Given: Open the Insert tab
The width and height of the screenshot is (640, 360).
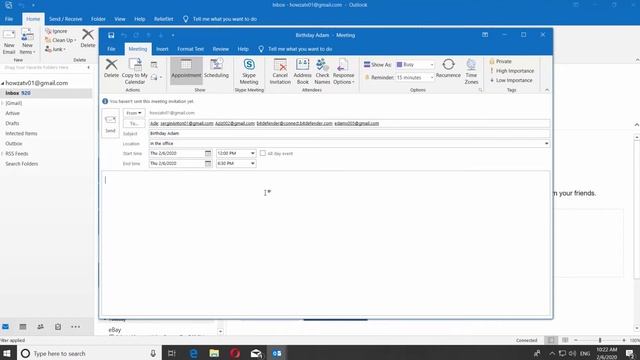Looking at the screenshot, I should tap(162, 49).
